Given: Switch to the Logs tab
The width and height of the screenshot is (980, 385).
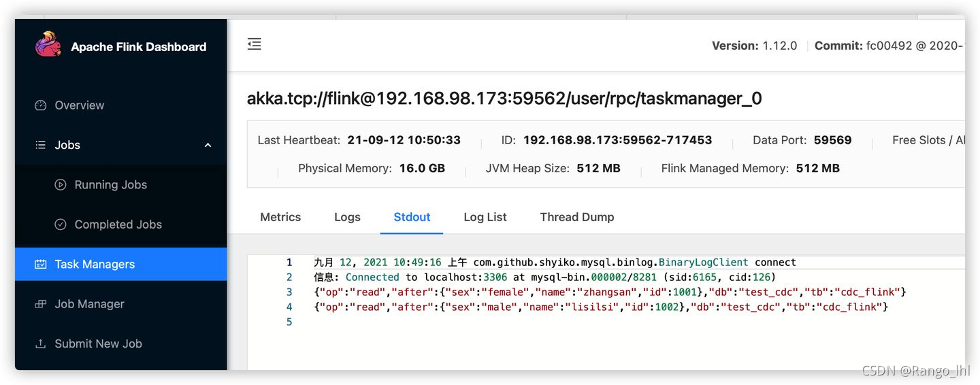Looking at the screenshot, I should tap(347, 217).
